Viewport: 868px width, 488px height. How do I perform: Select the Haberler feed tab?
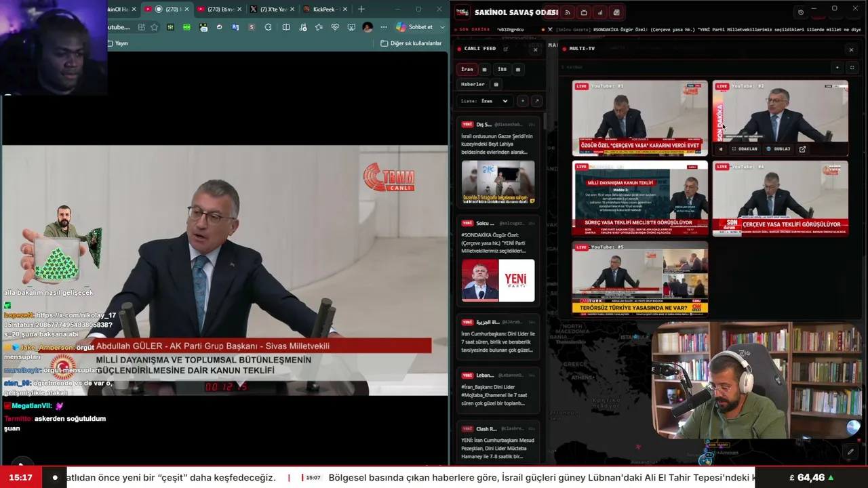(473, 85)
